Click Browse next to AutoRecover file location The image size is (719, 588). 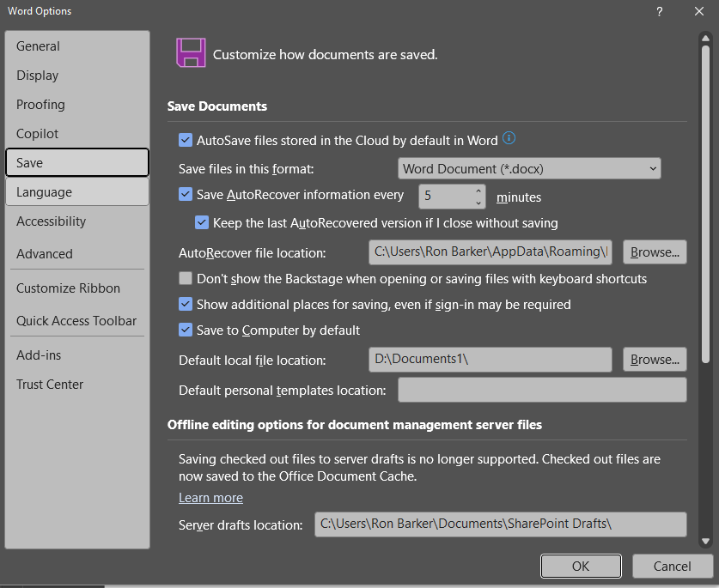click(655, 252)
